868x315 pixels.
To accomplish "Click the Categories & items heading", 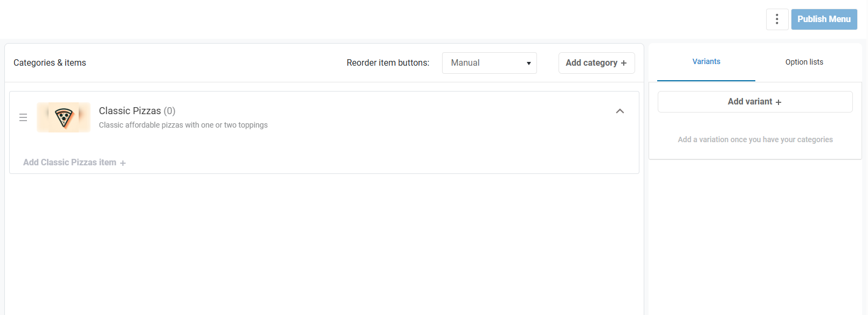I will [x=50, y=63].
